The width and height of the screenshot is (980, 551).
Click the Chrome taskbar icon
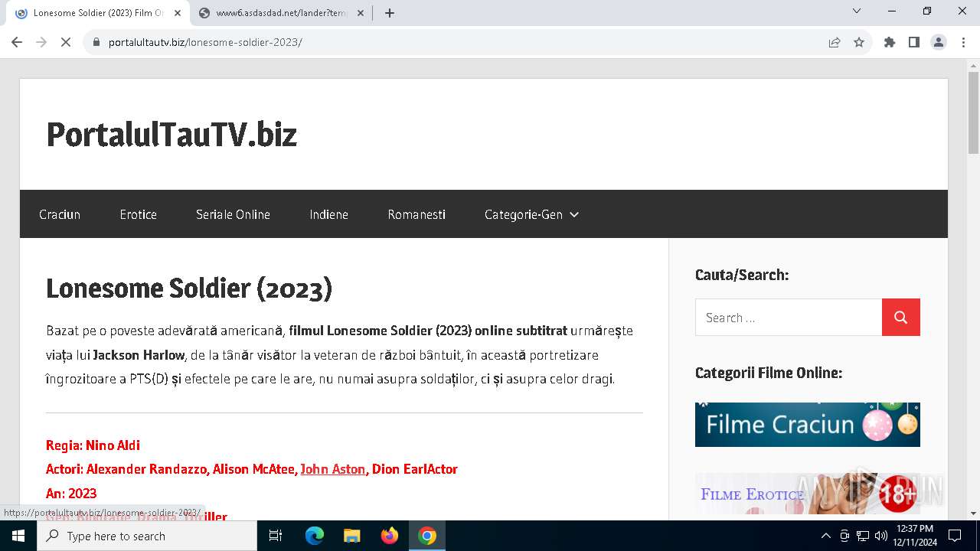pyautogui.click(x=427, y=536)
